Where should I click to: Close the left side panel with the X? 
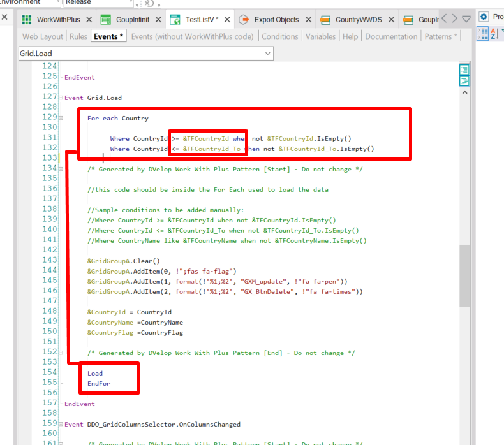[x=4, y=17]
